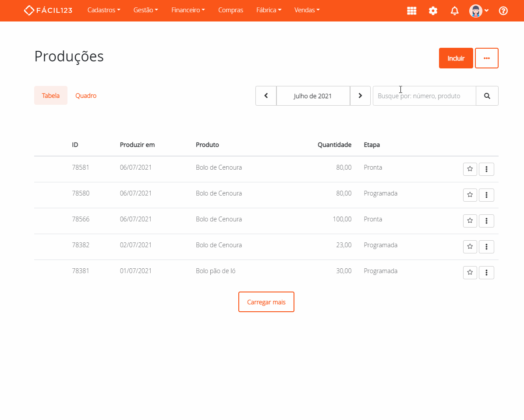Mark production 78381 with star
The height and width of the screenshot is (420, 524).
point(470,272)
